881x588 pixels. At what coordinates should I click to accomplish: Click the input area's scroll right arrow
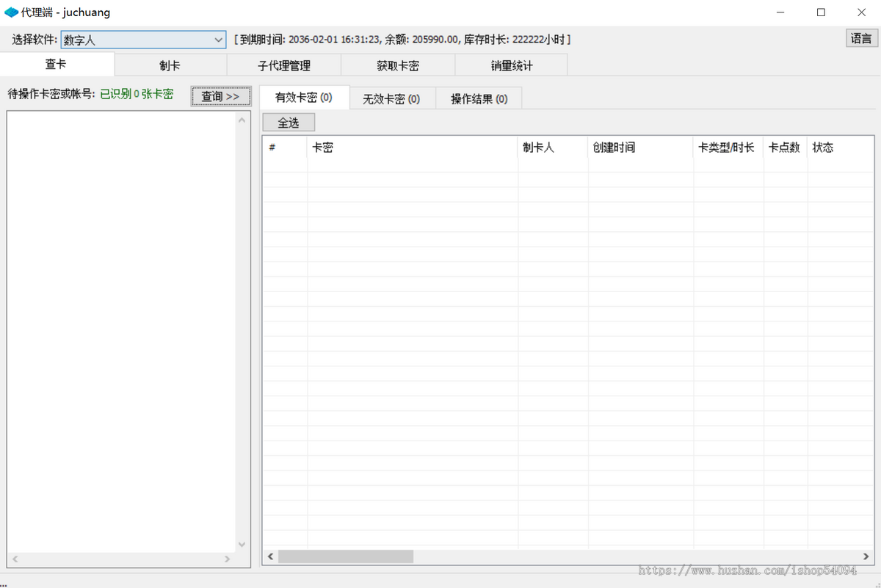[x=228, y=559]
